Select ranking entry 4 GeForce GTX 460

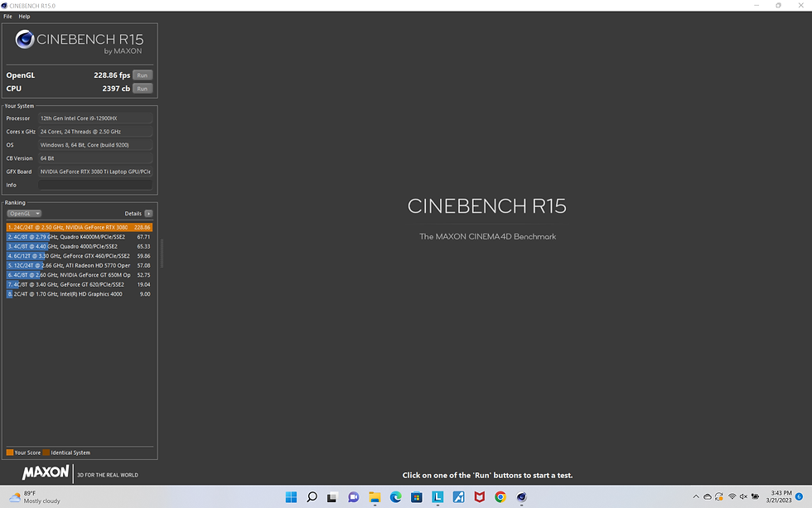[x=80, y=256]
